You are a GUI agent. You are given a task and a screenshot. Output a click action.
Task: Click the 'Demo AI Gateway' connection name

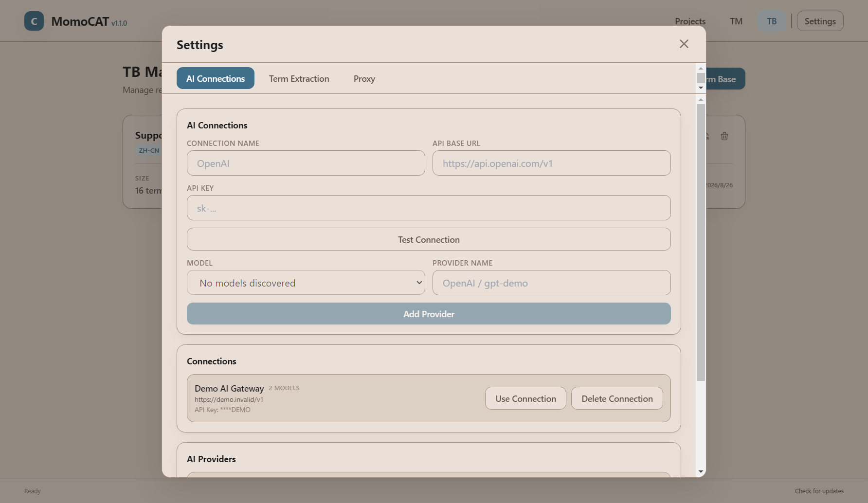[x=229, y=388]
